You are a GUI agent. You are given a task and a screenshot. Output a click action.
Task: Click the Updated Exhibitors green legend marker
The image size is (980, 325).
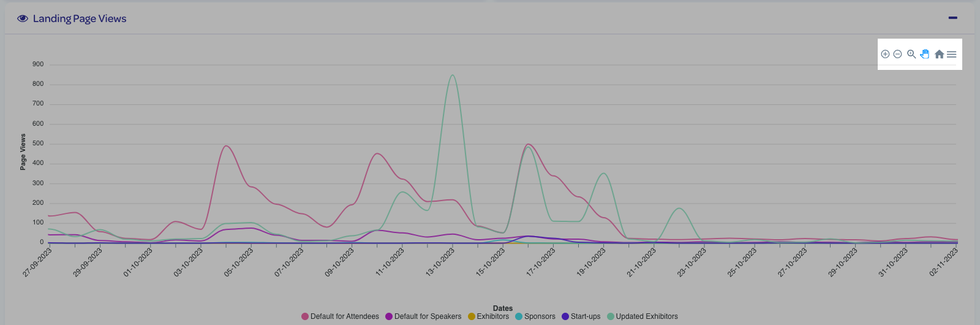click(x=611, y=316)
